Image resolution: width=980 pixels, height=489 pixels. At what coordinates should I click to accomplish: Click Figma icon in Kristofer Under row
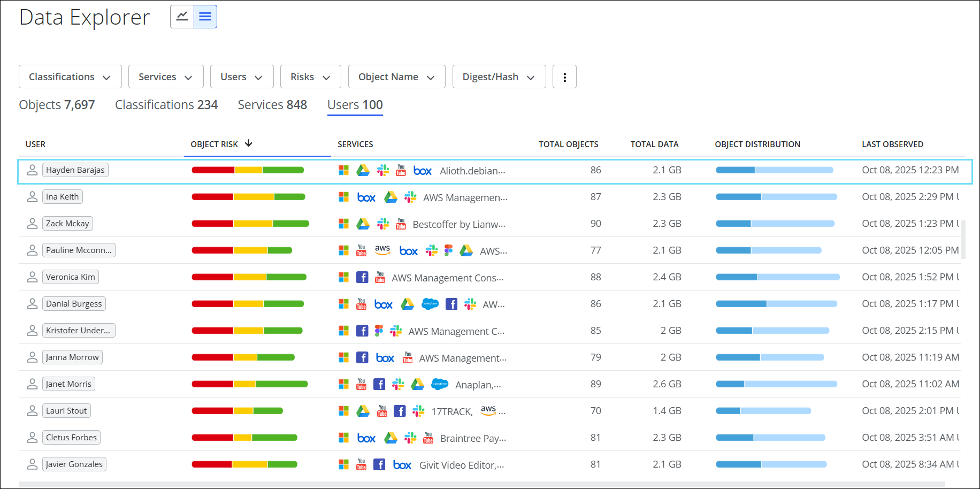click(x=379, y=331)
